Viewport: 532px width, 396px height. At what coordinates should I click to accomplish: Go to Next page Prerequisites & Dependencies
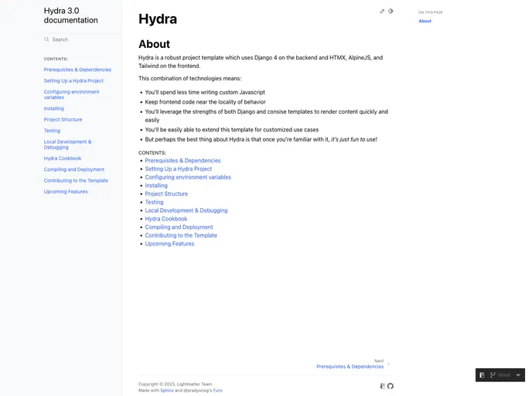350,367
